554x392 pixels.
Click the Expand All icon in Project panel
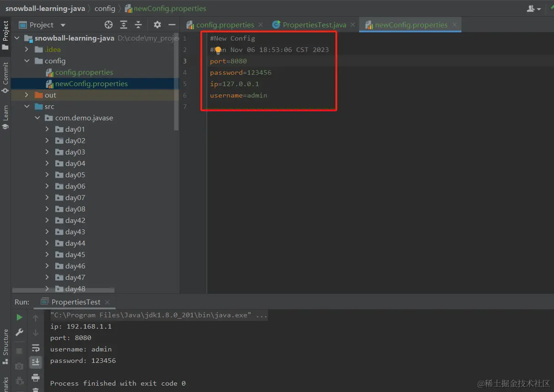click(x=124, y=25)
